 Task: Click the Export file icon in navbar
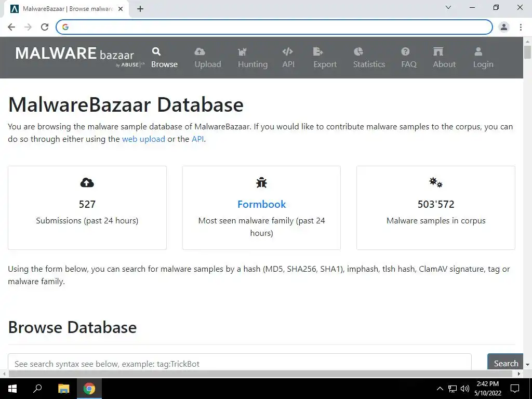coord(318,51)
